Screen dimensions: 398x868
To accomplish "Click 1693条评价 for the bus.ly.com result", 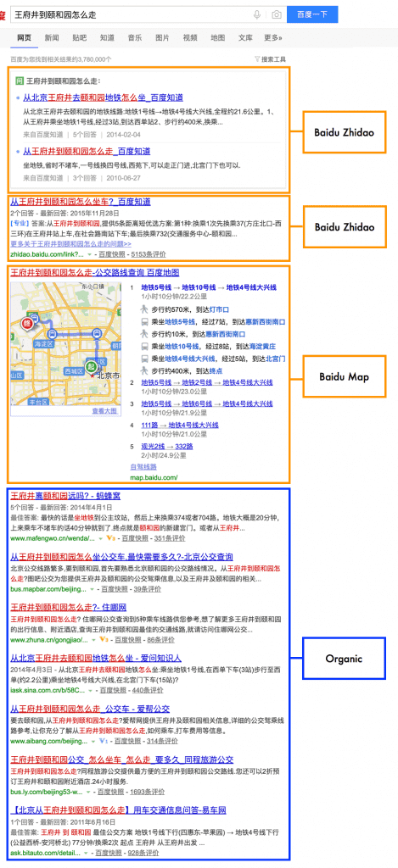I will (x=146, y=793).
